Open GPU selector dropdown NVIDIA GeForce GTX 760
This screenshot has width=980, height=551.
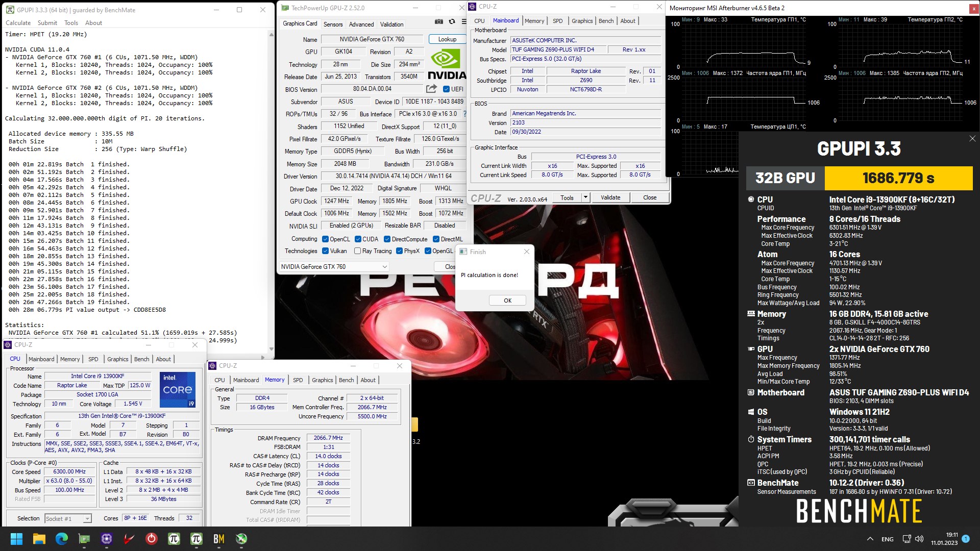click(x=334, y=266)
